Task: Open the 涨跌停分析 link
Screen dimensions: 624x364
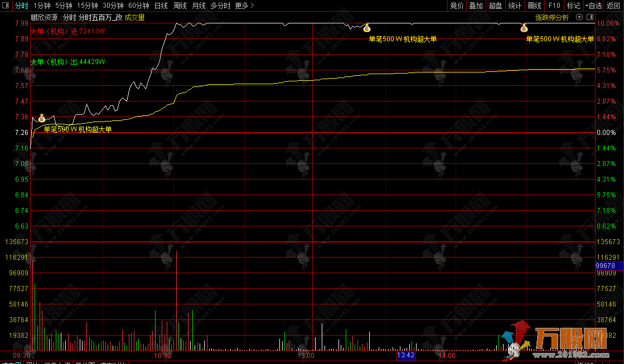Action: 552,17
